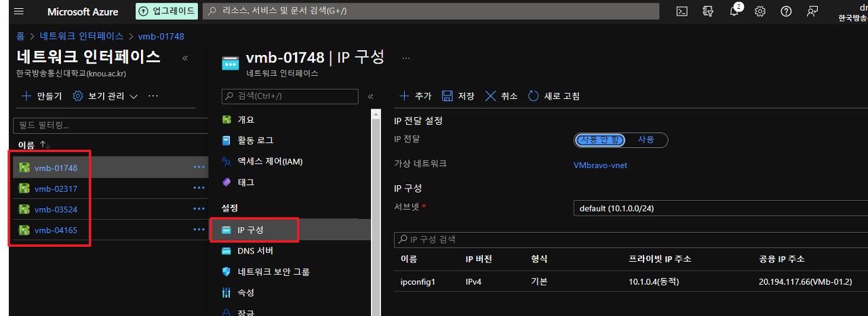Image resolution: width=868 pixels, height=316 pixels.
Task: Go to 홈 breadcrumb link
Action: coord(20,36)
